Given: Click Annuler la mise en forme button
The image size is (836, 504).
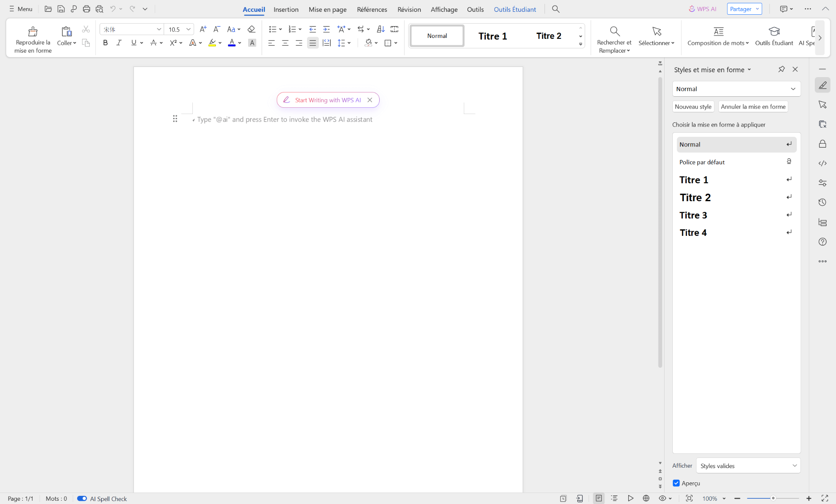Looking at the screenshot, I should [753, 107].
